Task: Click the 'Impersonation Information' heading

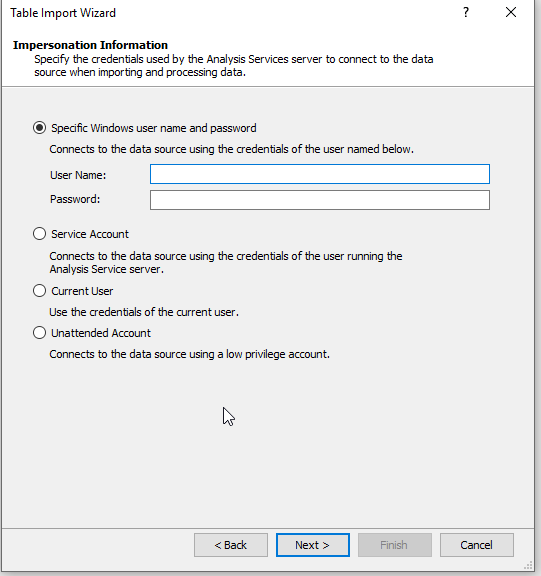Action: coord(90,45)
